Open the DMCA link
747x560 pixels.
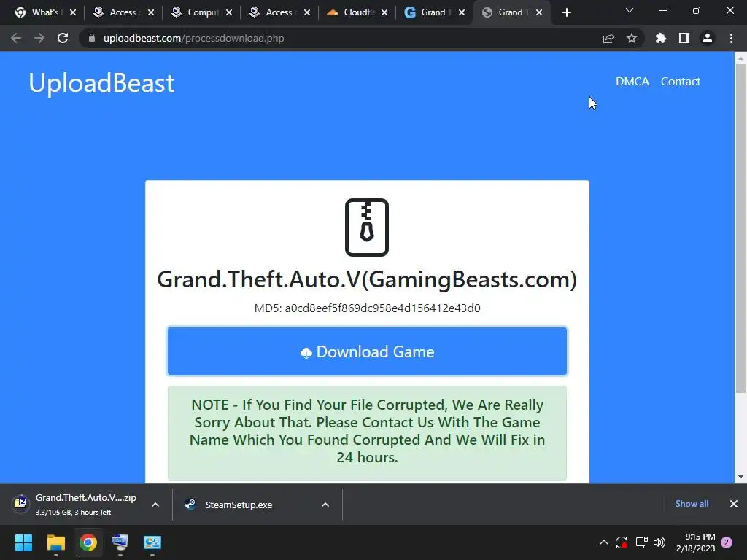[632, 82]
